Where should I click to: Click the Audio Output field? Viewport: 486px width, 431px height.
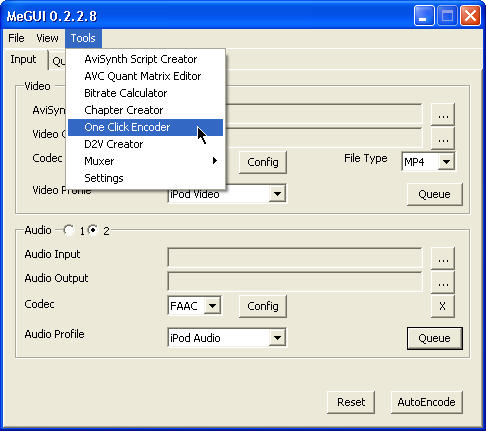pyautogui.click(x=295, y=281)
